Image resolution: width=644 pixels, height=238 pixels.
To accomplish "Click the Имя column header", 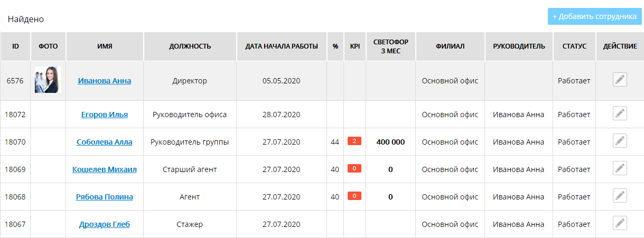I will click(105, 46).
